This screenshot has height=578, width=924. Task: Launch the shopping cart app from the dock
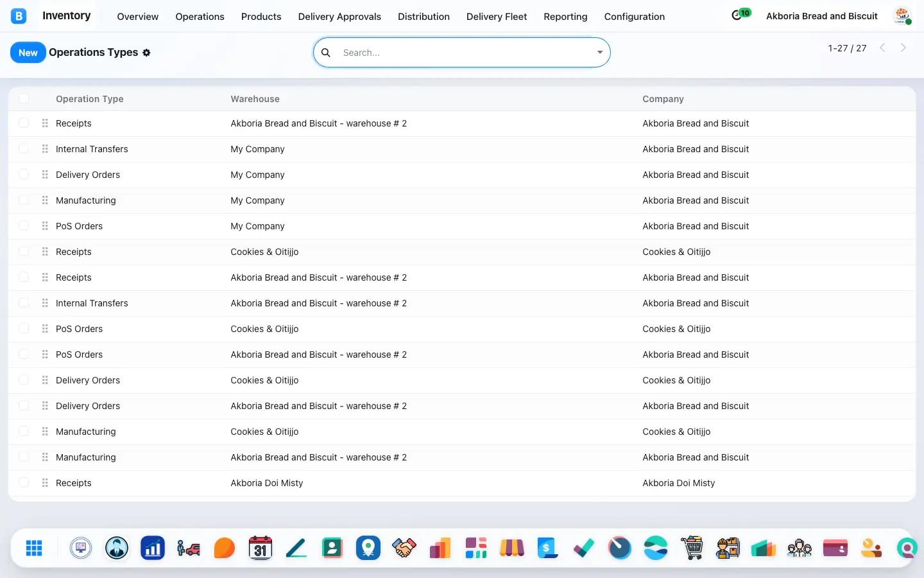(692, 548)
